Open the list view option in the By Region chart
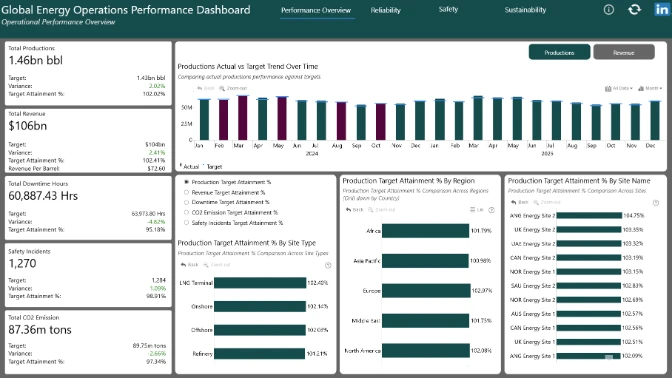This screenshot has width=672, height=378. (477, 210)
